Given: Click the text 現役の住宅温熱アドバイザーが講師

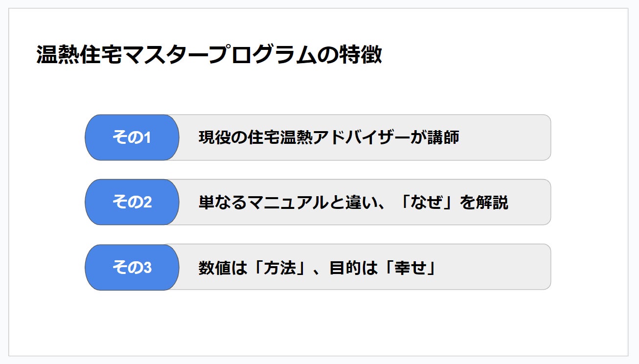Looking at the screenshot, I should 328,137.
